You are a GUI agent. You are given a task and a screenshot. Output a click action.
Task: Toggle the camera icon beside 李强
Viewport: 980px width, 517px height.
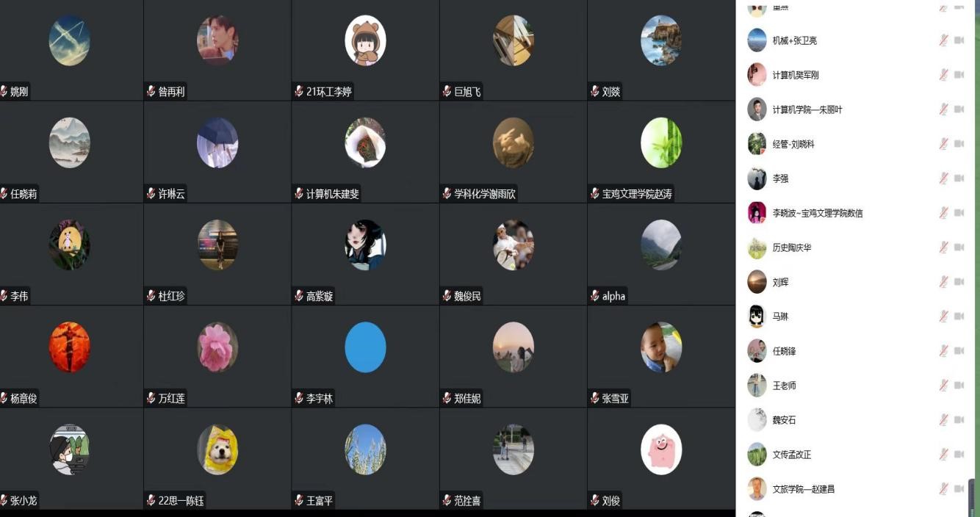point(959,178)
